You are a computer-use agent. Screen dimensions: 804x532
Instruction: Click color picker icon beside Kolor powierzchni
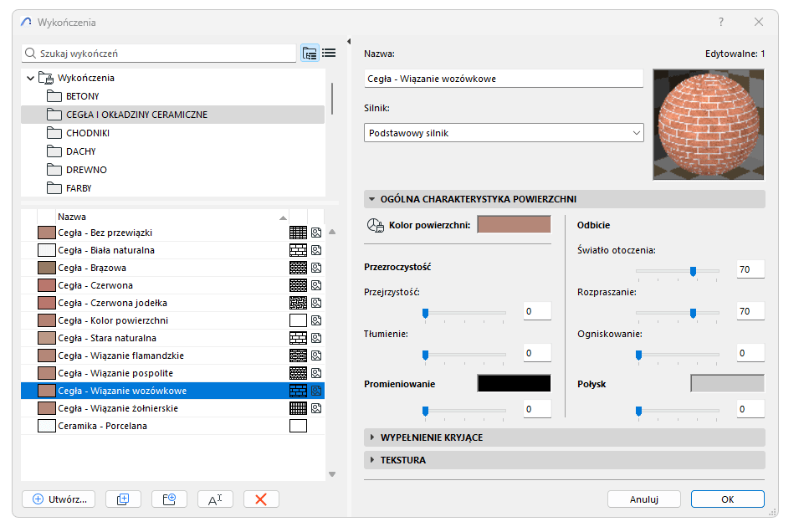(376, 225)
